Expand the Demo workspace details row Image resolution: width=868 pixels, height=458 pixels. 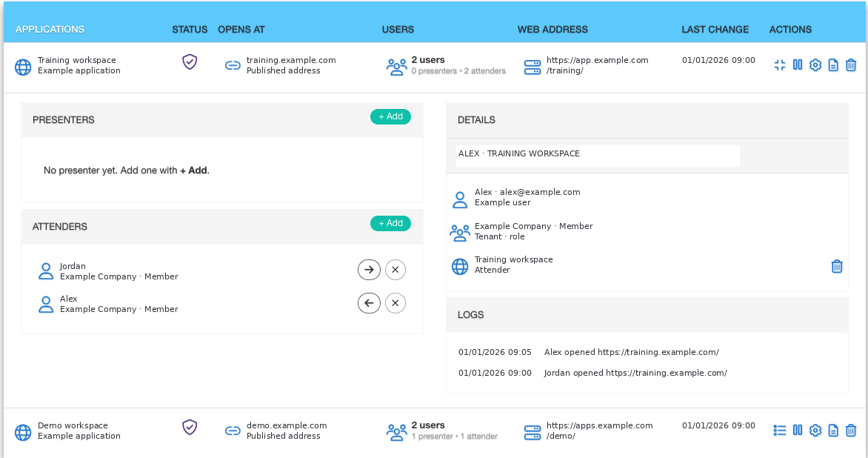coord(779,431)
